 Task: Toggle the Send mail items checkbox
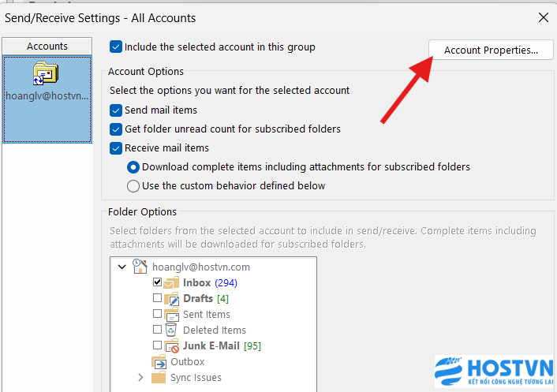click(x=117, y=110)
